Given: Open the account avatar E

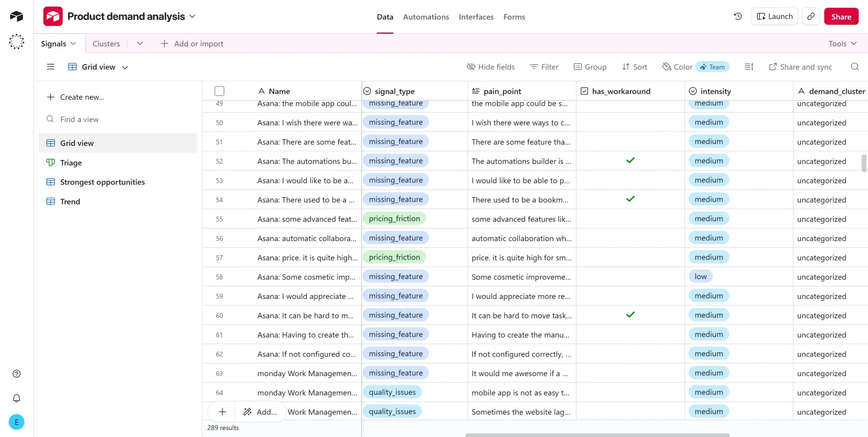Looking at the screenshot, I should (16, 422).
